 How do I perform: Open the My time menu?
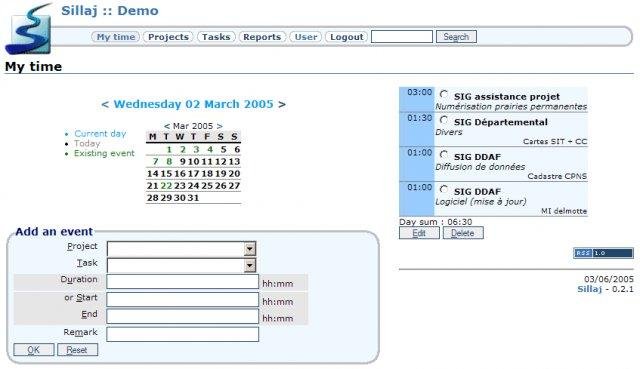[116, 37]
